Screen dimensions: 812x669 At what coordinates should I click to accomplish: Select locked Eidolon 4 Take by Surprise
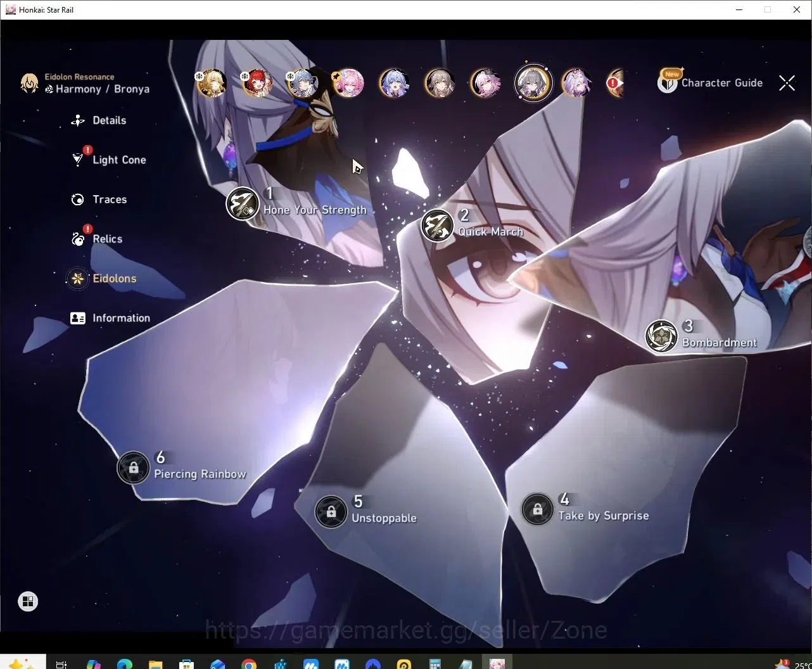coord(537,509)
